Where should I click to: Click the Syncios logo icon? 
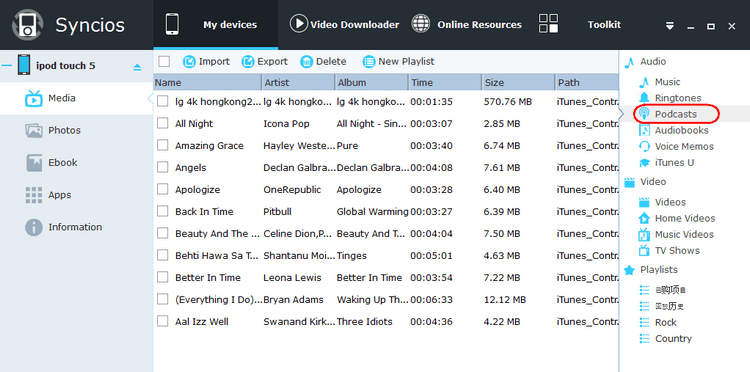click(27, 24)
